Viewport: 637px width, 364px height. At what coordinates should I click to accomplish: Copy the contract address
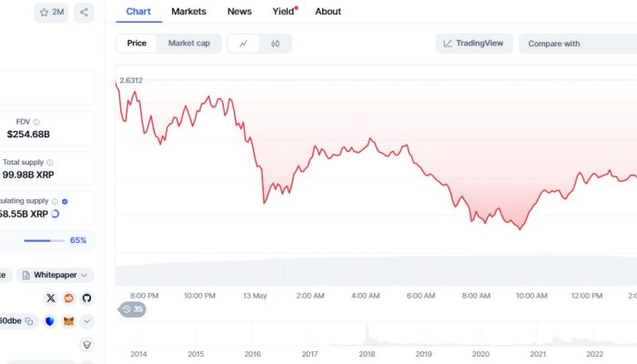[x=29, y=321]
